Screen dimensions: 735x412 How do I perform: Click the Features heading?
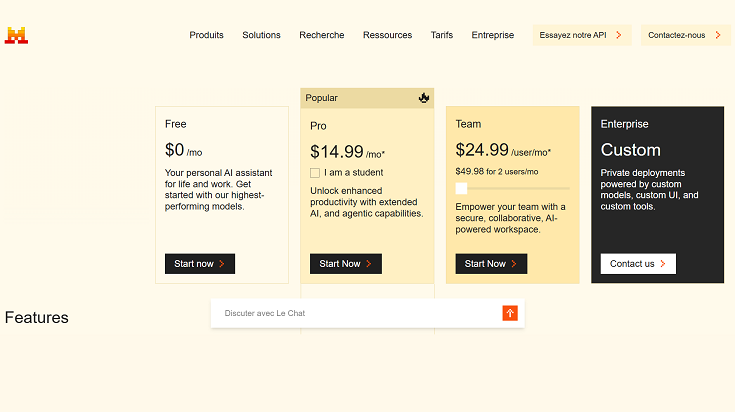(37, 318)
